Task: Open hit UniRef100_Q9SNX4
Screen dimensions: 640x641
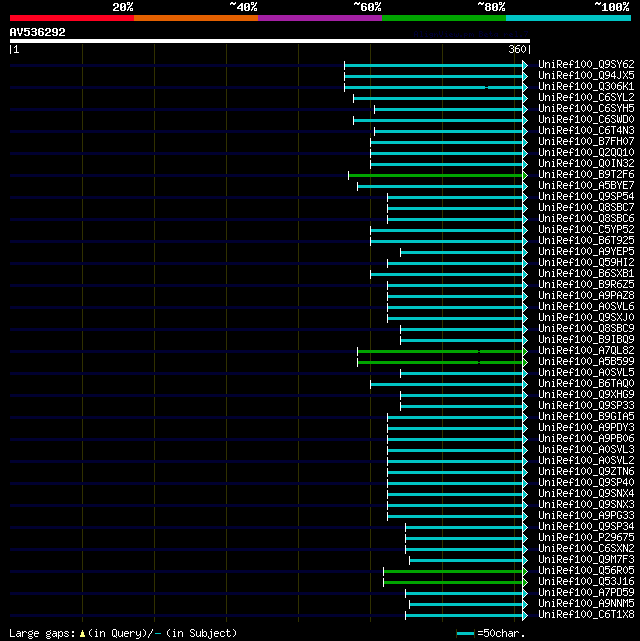Action: click(x=586, y=494)
